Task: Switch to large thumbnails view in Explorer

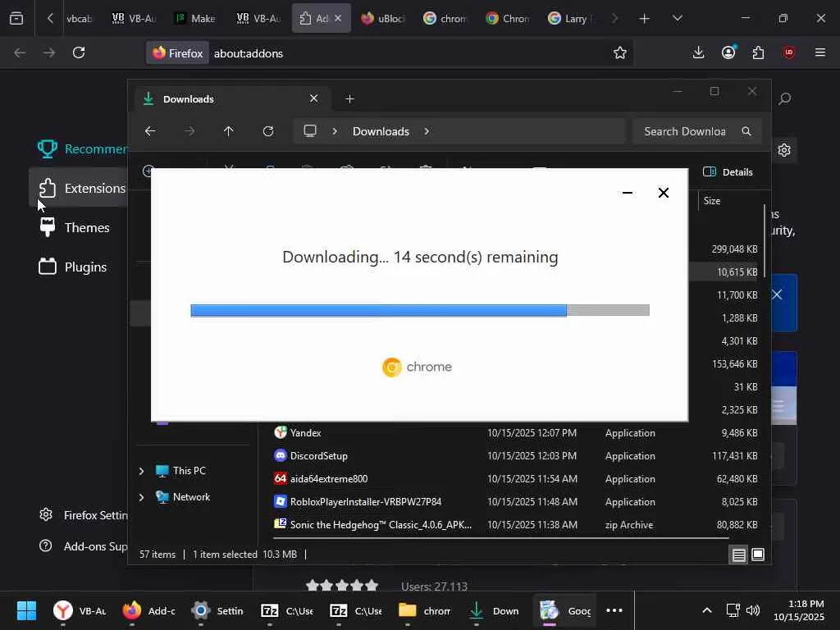Action: pyautogui.click(x=757, y=555)
